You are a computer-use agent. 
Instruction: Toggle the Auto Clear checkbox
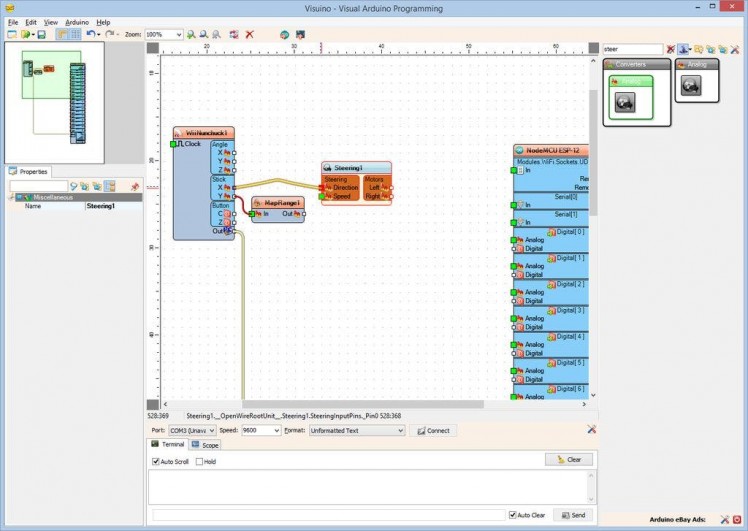[512, 515]
